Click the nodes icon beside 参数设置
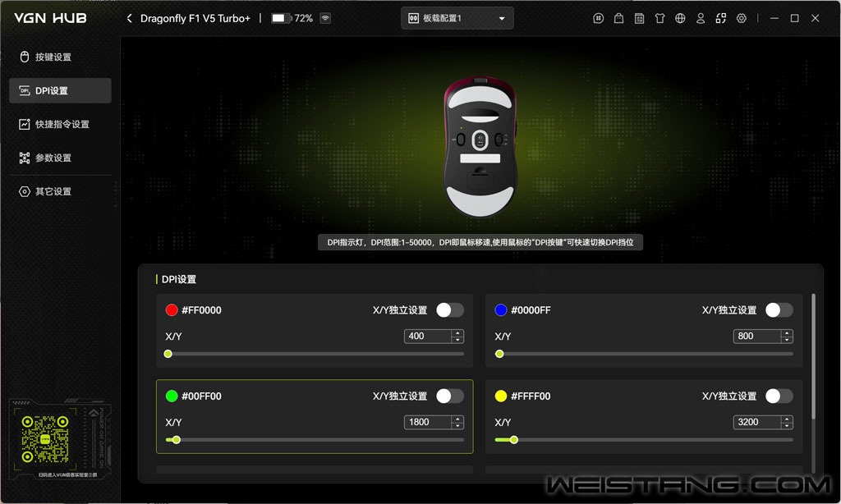This screenshot has height=504, width=841. (24, 158)
